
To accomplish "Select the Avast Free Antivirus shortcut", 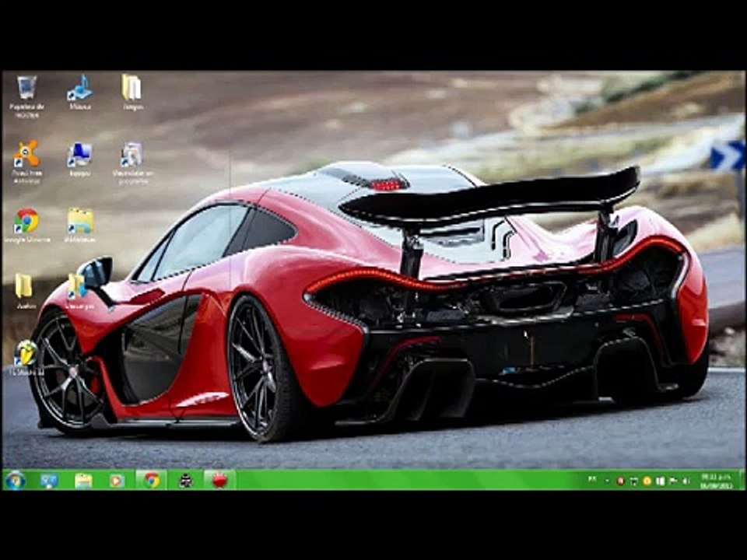I will (26, 162).
